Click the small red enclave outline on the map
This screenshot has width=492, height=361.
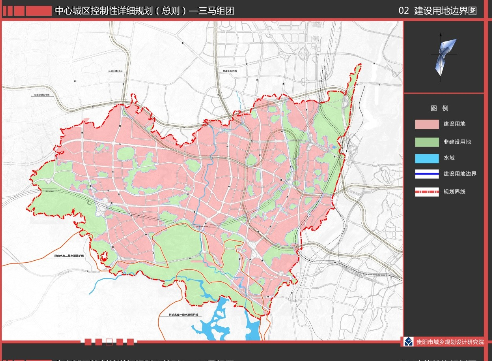(x=104, y=257)
